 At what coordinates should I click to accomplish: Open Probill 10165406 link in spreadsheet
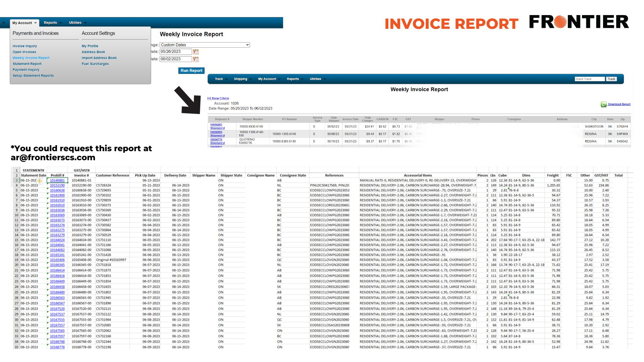click(57, 260)
